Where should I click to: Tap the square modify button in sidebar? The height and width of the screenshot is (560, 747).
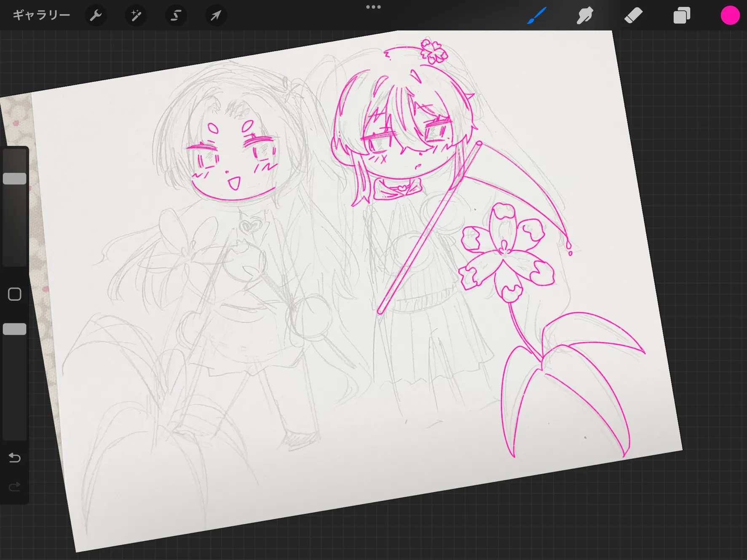click(15, 294)
